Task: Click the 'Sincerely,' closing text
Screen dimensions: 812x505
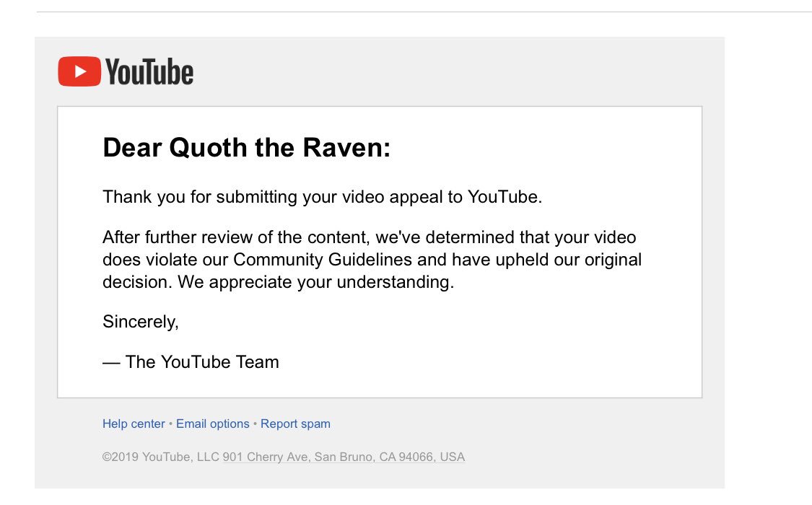Action: coord(140,322)
